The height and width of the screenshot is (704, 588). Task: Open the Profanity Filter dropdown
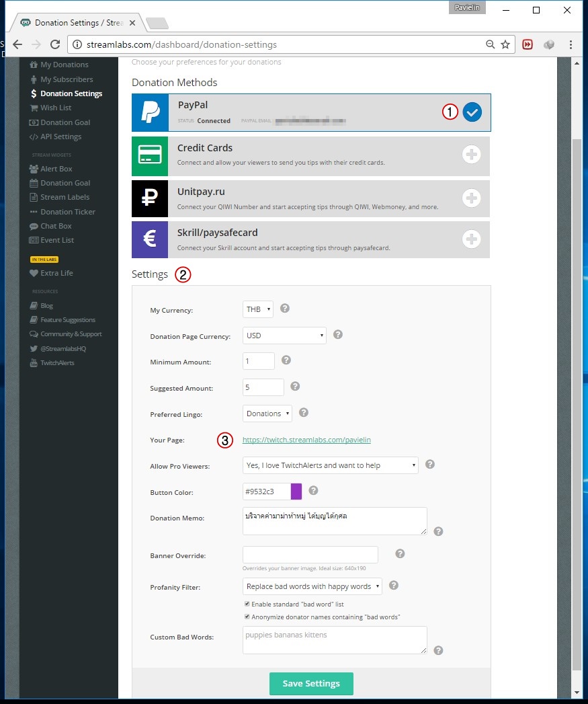(312, 586)
